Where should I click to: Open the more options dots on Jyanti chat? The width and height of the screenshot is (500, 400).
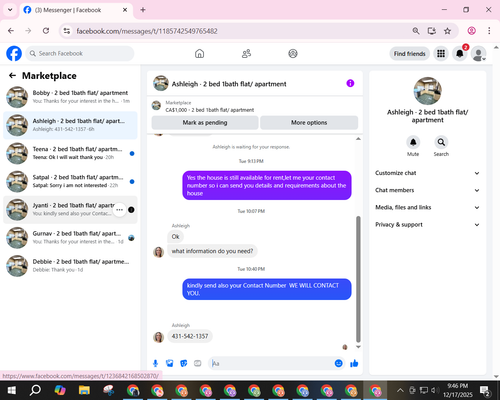pos(119,210)
